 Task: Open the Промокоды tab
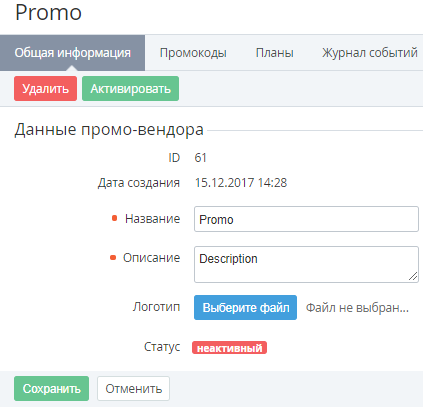point(193,53)
